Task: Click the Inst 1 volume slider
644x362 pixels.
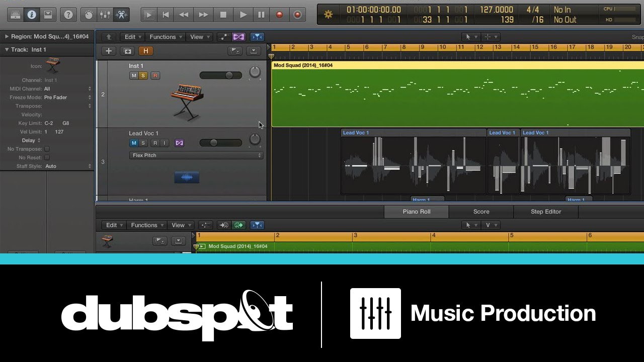Action: (x=220, y=75)
